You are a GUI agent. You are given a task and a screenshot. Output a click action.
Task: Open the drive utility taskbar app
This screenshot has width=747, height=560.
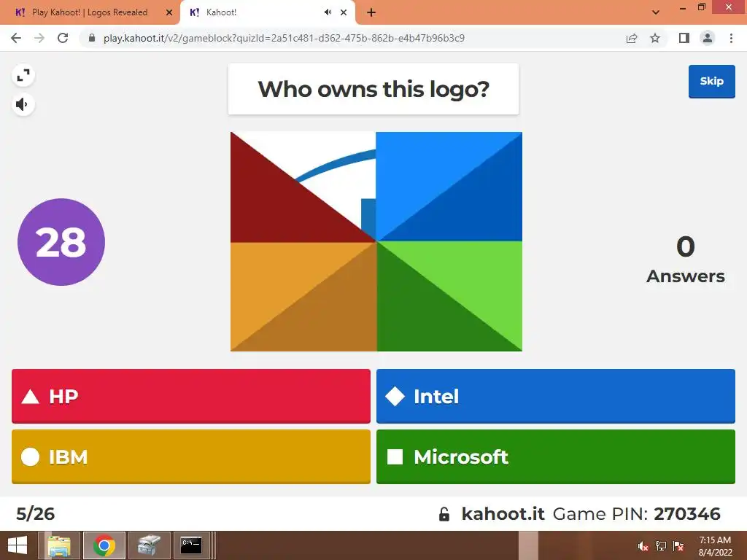tap(149, 545)
